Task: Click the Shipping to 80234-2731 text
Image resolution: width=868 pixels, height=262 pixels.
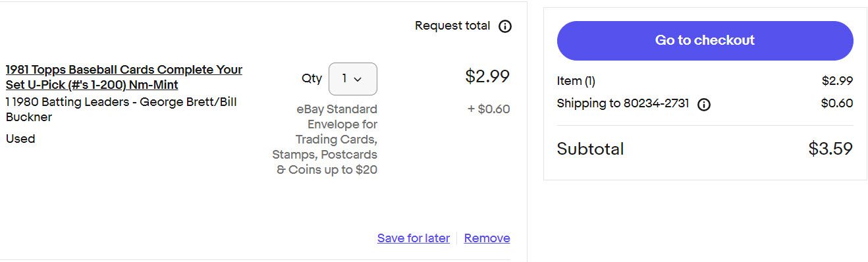Action: [x=623, y=103]
